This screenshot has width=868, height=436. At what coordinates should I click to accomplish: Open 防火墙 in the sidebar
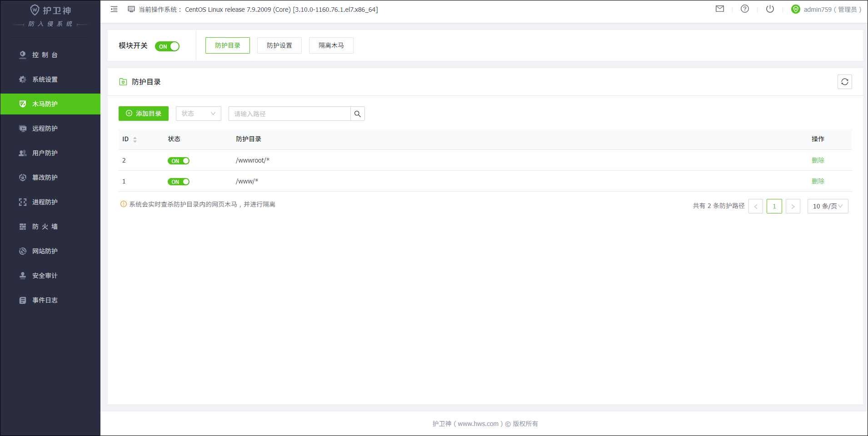(x=50, y=227)
